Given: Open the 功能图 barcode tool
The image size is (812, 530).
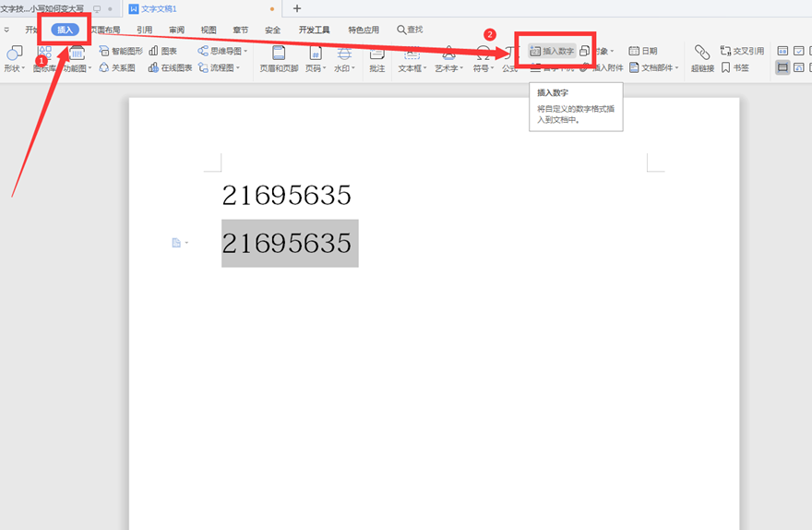Looking at the screenshot, I should [x=78, y=58].
